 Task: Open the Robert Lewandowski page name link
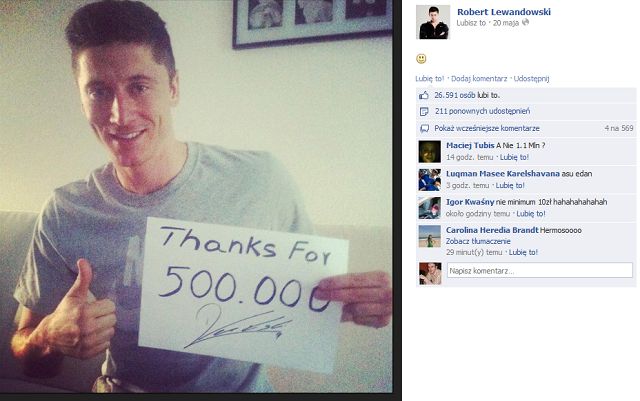point(504,12)
